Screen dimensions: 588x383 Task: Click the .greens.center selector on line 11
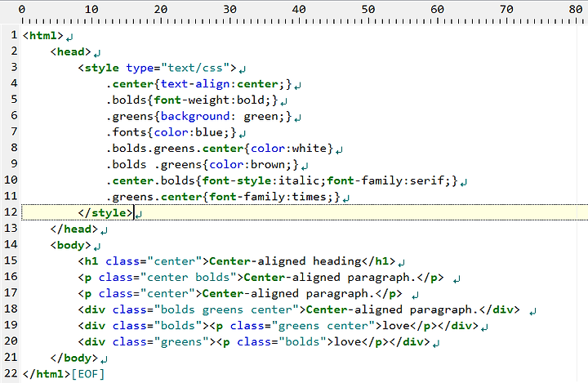tap(154, 197)
